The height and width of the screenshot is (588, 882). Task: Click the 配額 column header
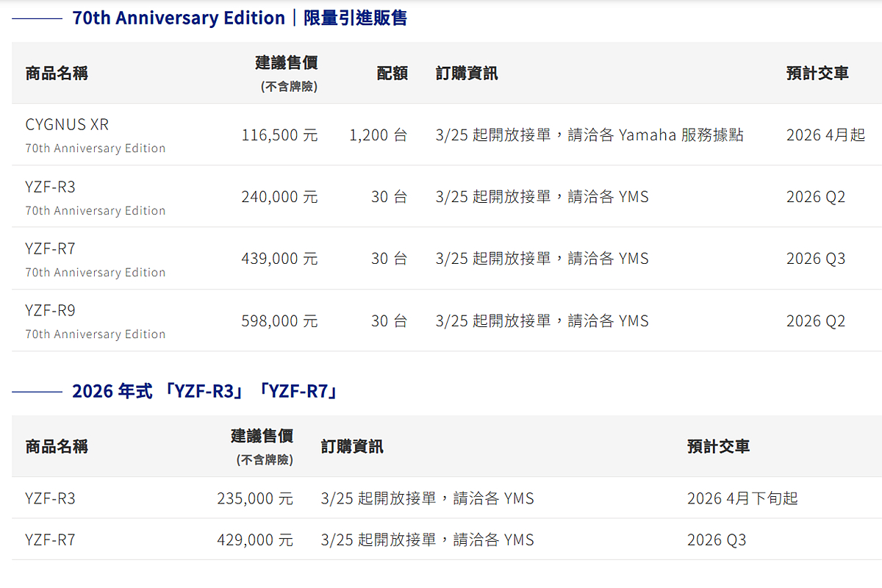tap(392, 73)
